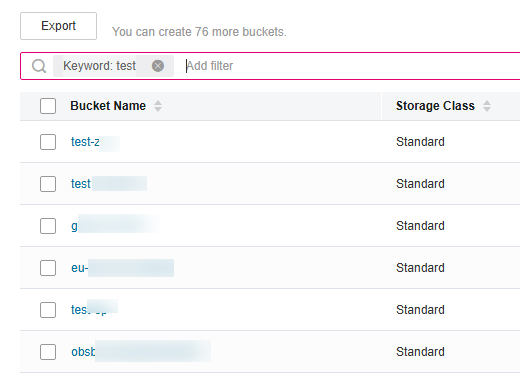Viewport: 520px width, 391px height.
Task: Click the Storage Class column header
Action: 435,106
